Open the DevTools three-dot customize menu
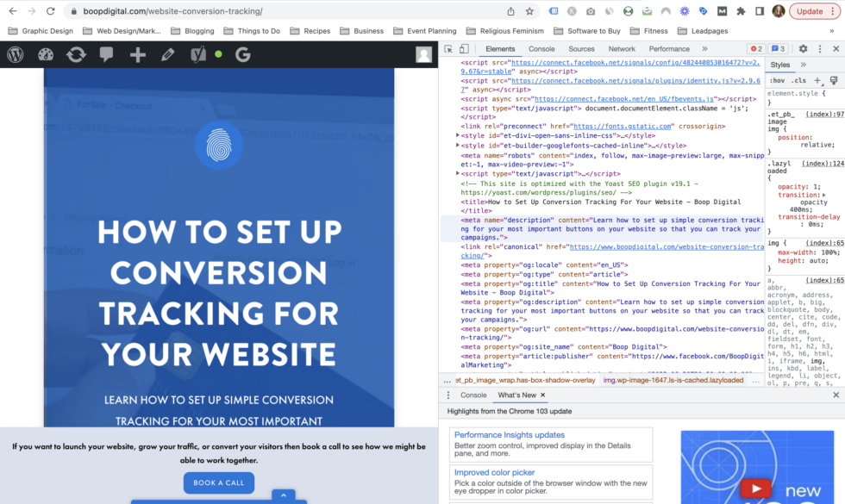845x504 pixels. [820, 48]
